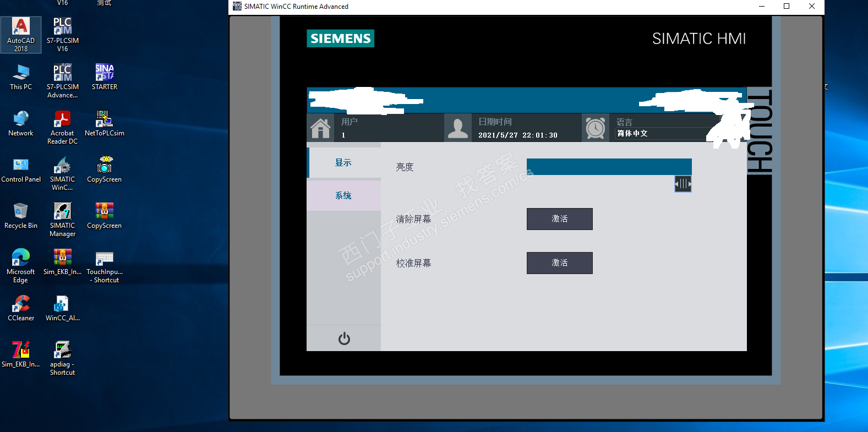Select the Sim_EKB_In icon beside apdiag Shortcut
Image resolution: width=868 pixels, height=432 pixels.
click(21, 354)
